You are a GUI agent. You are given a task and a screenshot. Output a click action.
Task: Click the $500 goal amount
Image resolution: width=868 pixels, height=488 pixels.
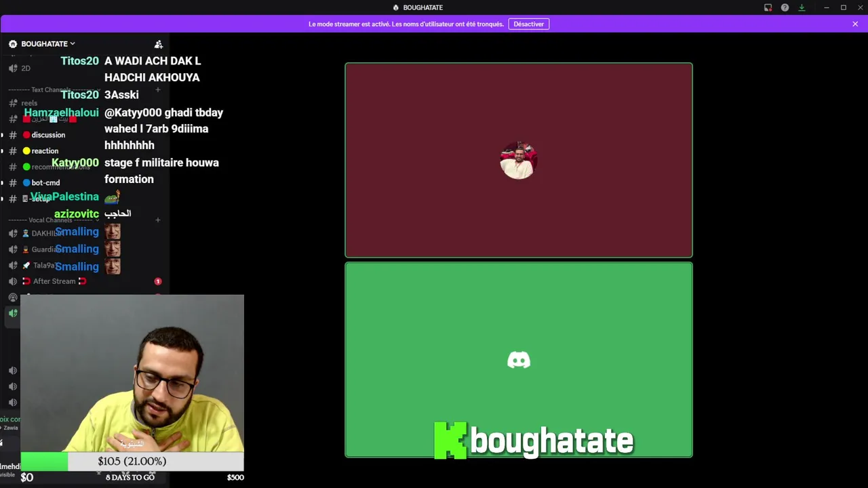pos(235,477)
